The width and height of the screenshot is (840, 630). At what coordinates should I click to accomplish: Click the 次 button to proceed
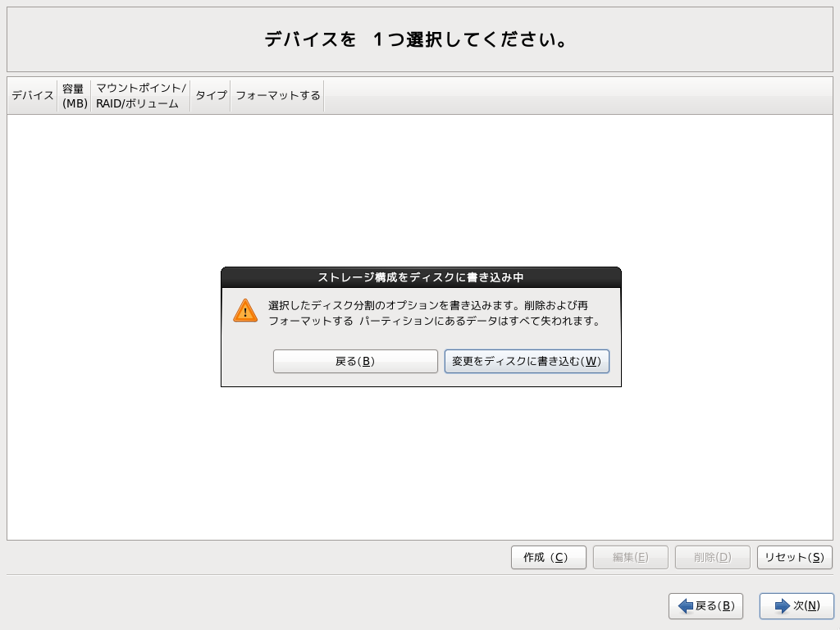coord(794,606)
